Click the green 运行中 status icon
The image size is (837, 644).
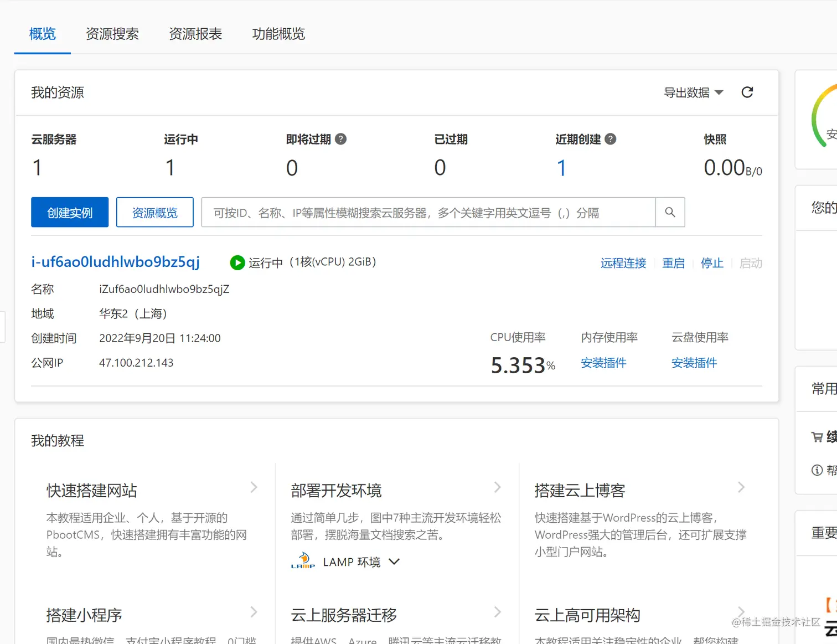pos(237,262)
